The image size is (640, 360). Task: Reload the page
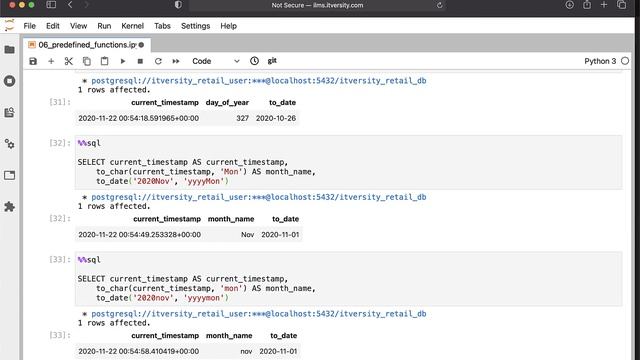tap(440, 5)
